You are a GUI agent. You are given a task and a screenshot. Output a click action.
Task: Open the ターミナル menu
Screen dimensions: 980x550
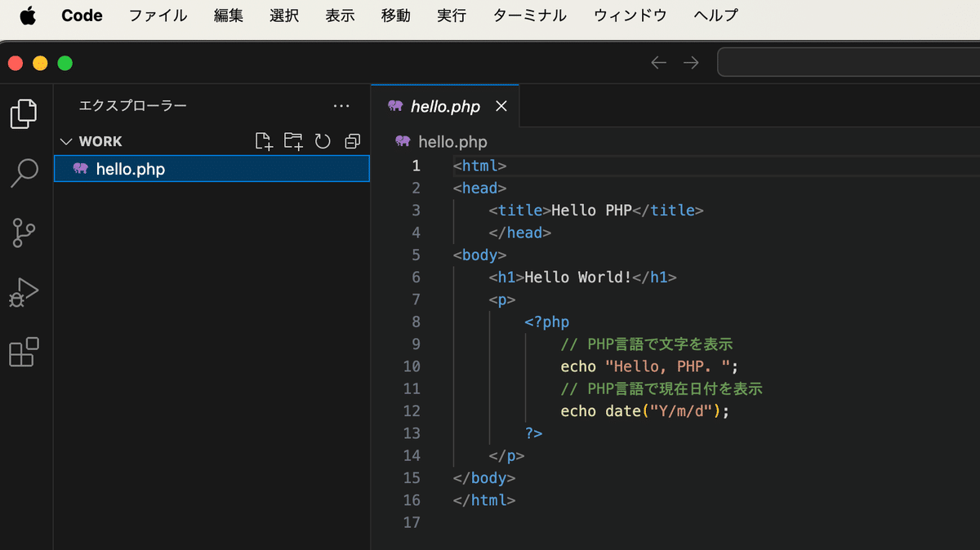tap(529, 16)
